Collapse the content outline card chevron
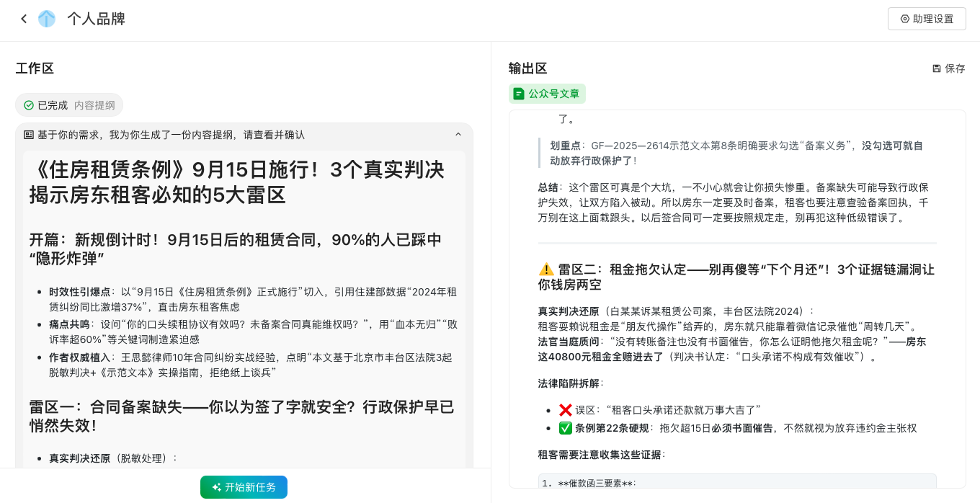The width and height of the screenshot is (980, 503). [458, 135]
